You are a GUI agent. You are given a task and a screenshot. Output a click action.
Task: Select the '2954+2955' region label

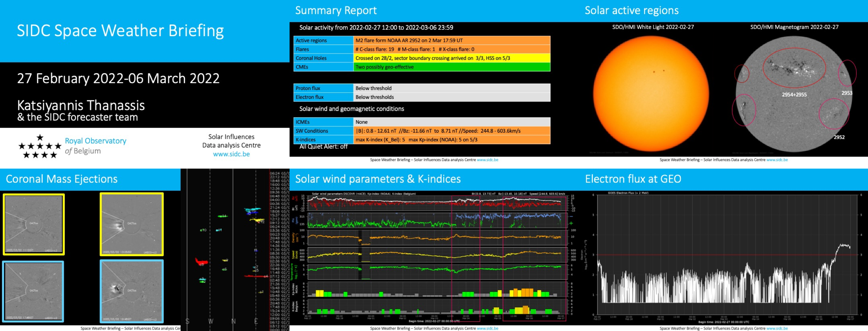click(794, 94)
